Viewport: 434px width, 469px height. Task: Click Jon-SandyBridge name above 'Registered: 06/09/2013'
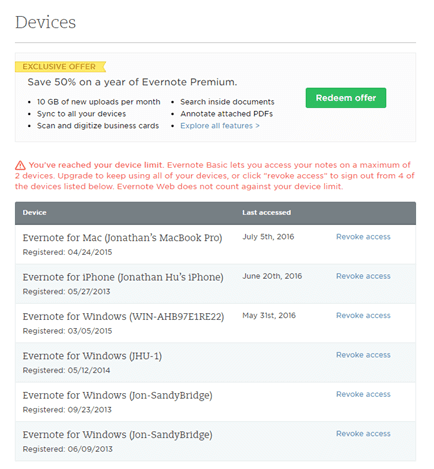(117, 435)
